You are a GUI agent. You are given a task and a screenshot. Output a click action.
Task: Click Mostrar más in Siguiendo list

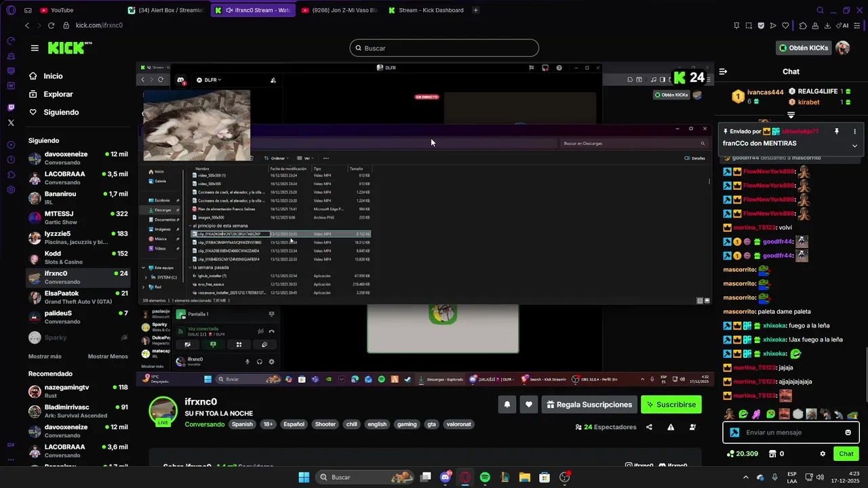click(45, 356)
